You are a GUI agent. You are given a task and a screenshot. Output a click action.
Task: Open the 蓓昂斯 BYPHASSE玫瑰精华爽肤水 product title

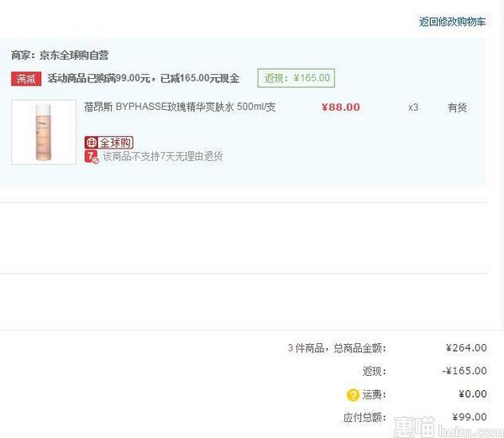(x=180, y=107)
